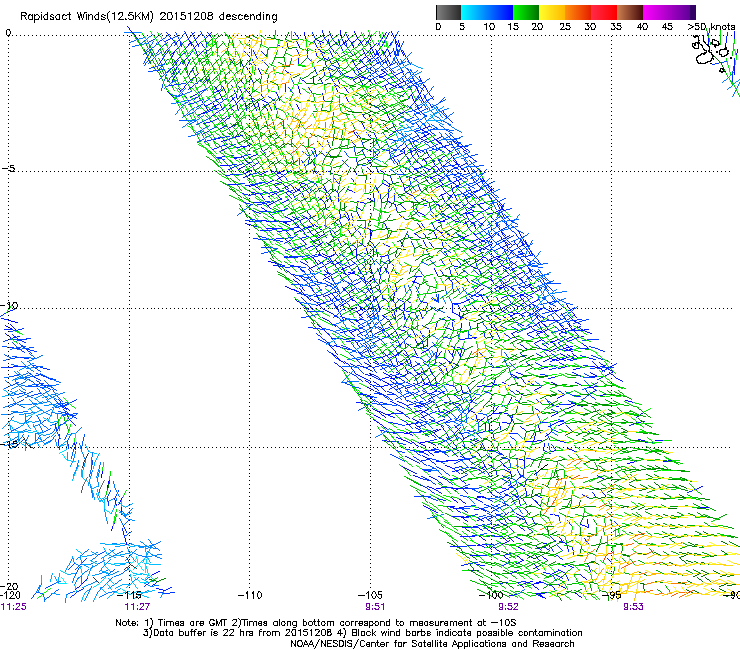Click the 'Times are GMT' note line
The height and width of the screenshot is (650, 740).
(x=316, y=623)
